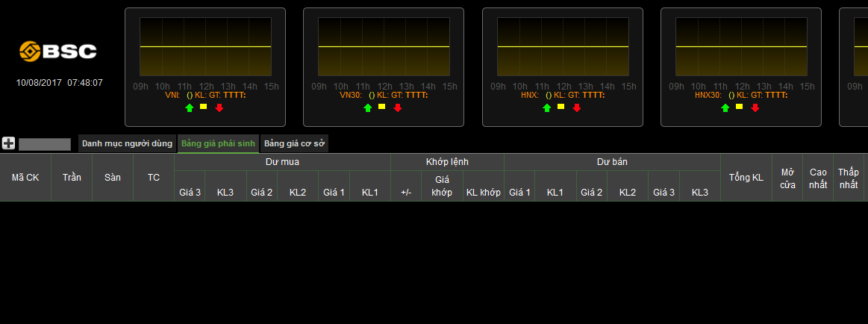Screen dimensions: 868x324
Task: Switch to the Bảng giá phái sinh tab
Action: point(218,143)
